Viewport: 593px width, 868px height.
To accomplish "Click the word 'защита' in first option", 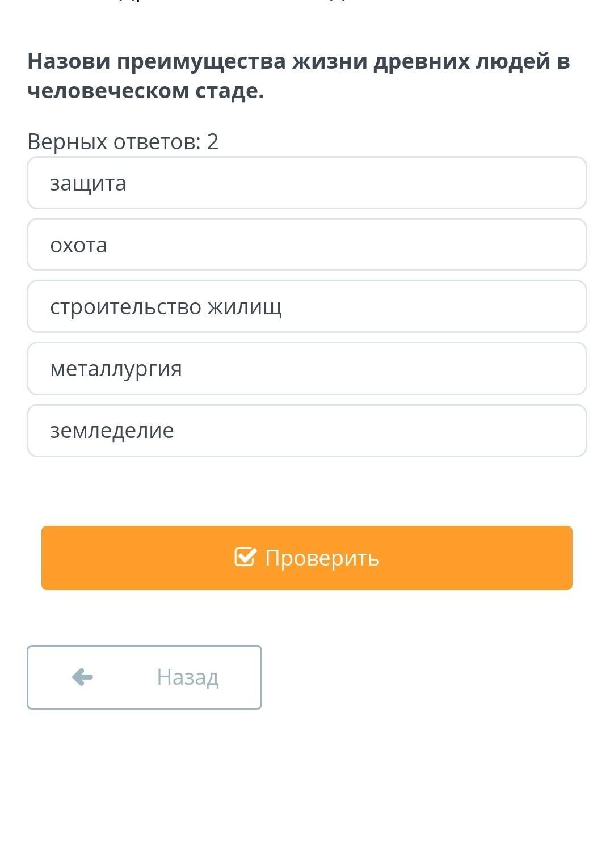I will (88, 183).
